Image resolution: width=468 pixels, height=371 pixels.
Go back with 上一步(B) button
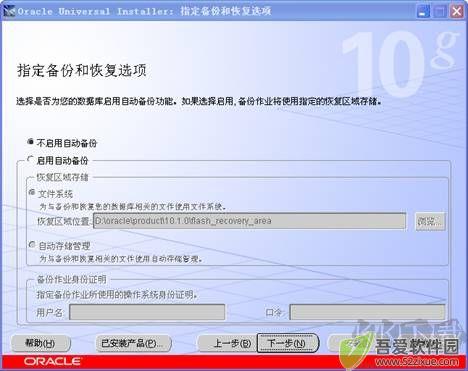(x=227, y=343)
